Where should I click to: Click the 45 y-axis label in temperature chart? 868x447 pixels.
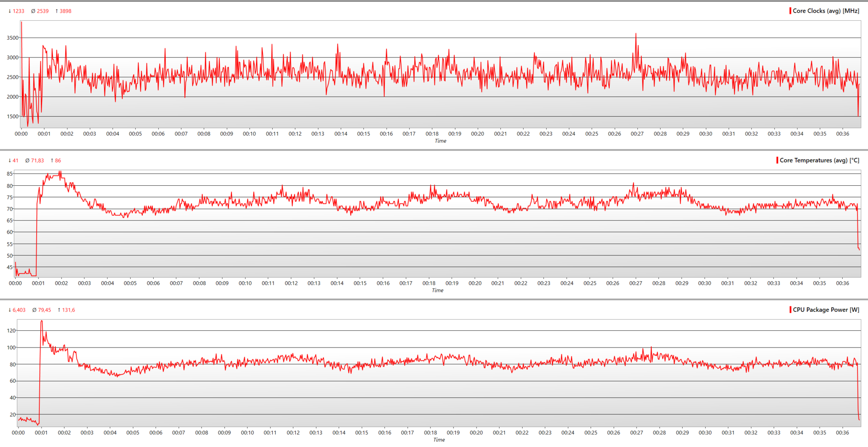tap(10, 268)
